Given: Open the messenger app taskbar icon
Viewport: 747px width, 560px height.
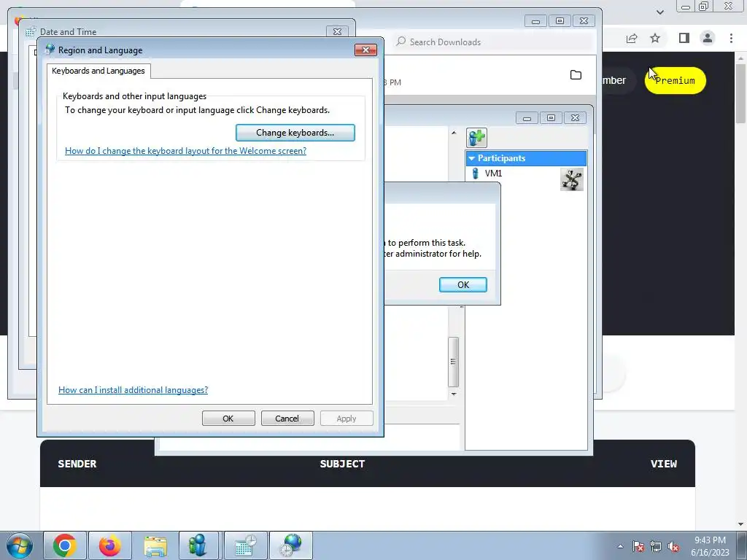Looking at the screenshot, I should click(198, 545).
